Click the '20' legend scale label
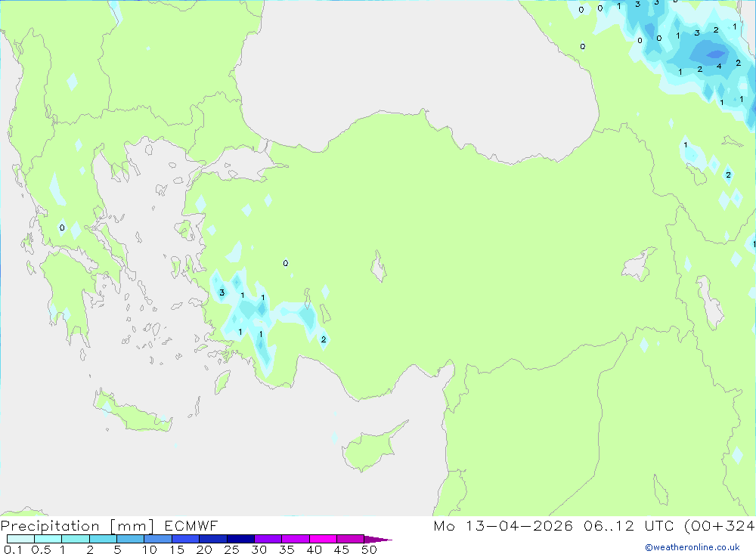This screenshot has height=554, width=756. click(204, 549)
